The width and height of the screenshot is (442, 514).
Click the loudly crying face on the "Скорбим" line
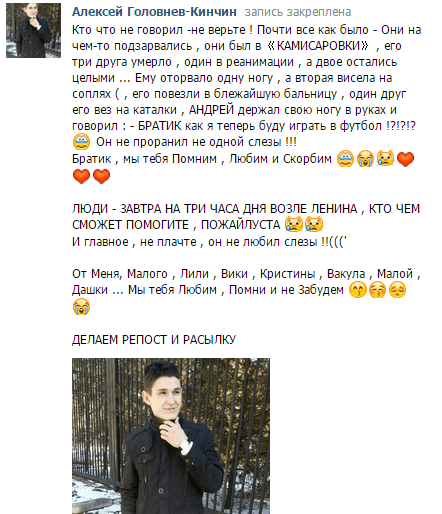365,158
